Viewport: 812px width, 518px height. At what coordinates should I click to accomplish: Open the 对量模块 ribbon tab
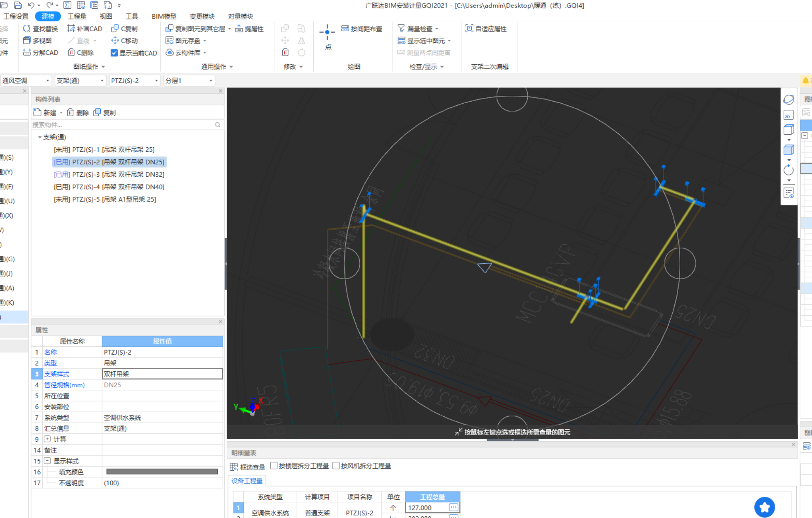[x=240, y=16]
